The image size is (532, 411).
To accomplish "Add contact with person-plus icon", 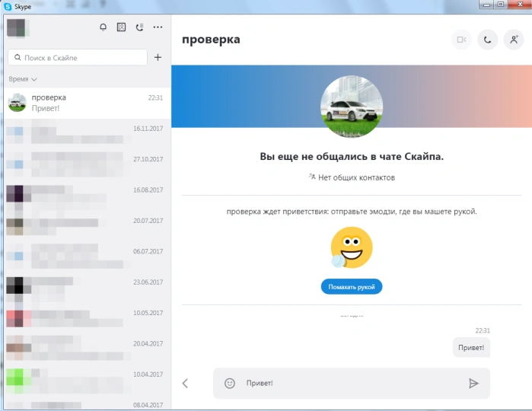I will tap(514, 40).
